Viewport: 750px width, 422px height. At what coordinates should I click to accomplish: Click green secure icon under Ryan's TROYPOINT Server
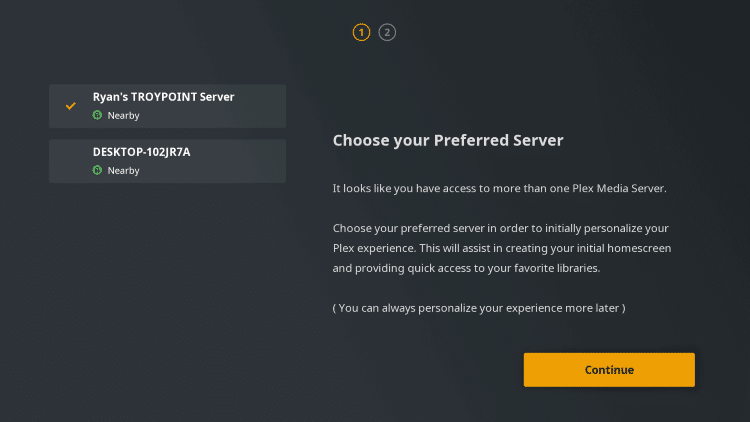coord(97,116)
